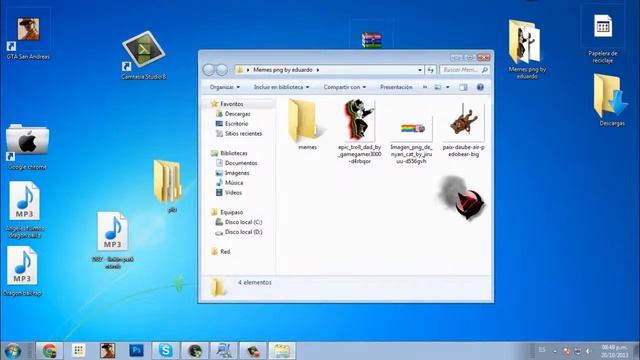The image size is (640, 360).
Task: Open the colored grid apps taskbar icon
Action: pos(78,351)
